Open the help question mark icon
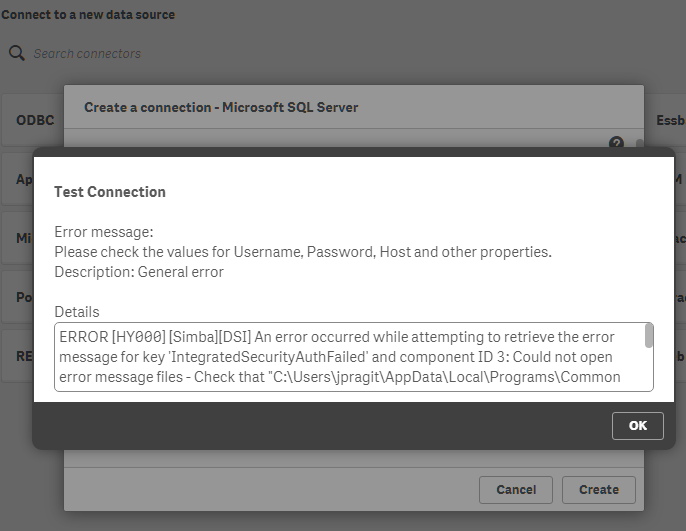The height and width of the screenshot is (531, 686). (616, 143)
